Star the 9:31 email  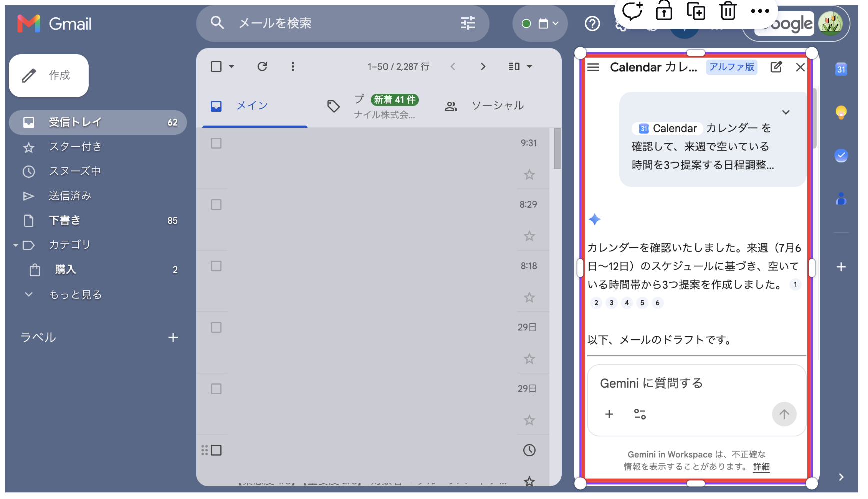click(x=529, y=175)
